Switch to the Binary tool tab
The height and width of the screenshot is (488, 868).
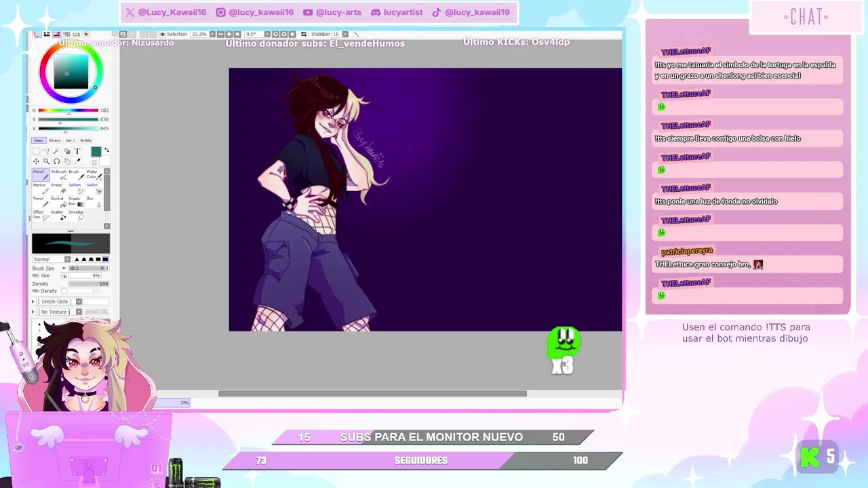(x=55, y=140)
